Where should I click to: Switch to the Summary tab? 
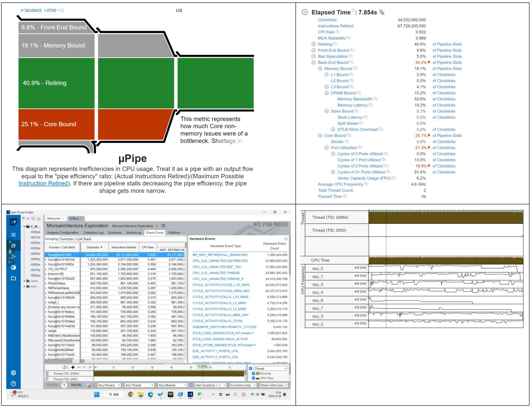(x=115, y=232)
